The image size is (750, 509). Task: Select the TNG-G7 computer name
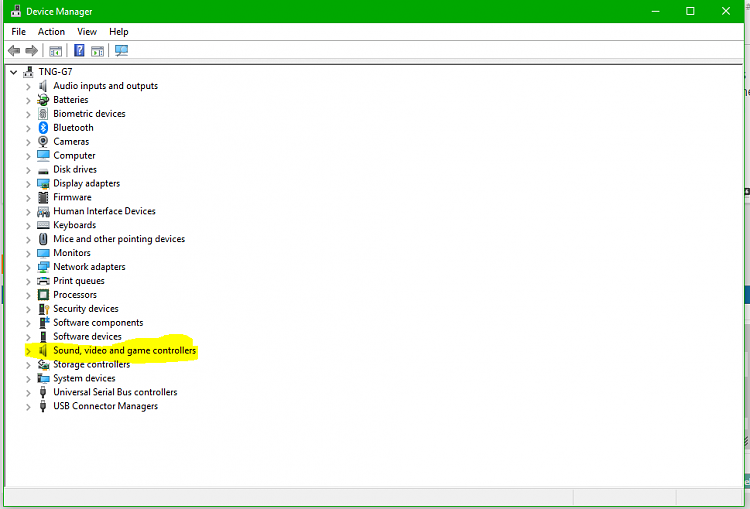(55, 72)
